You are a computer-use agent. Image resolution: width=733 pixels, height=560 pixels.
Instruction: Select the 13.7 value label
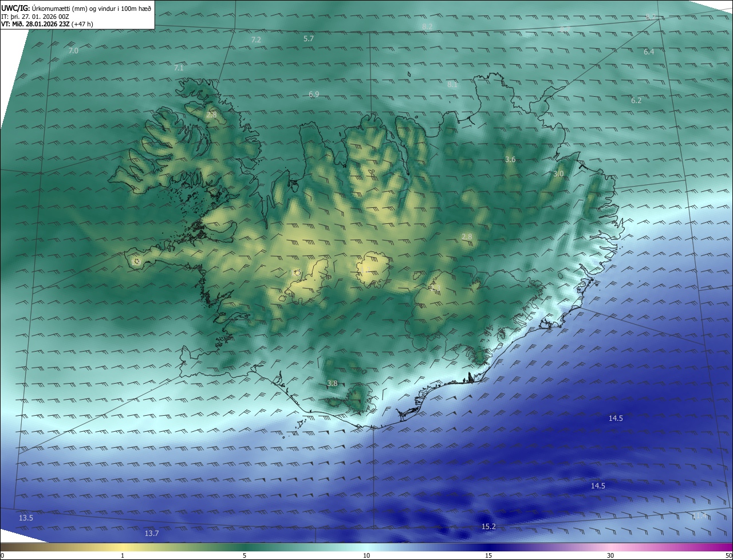click(x=151, y=533)
